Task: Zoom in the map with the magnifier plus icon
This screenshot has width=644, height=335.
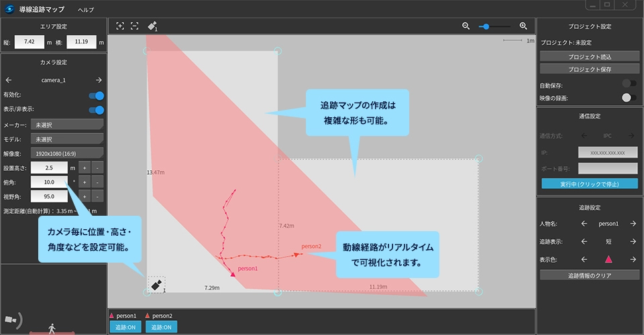Action: pos(523,26)
